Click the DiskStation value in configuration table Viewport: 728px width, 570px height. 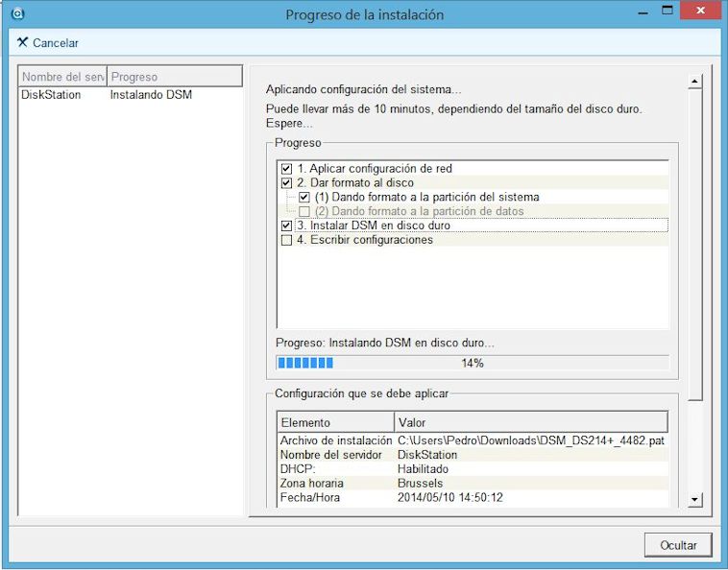(427, 455)
